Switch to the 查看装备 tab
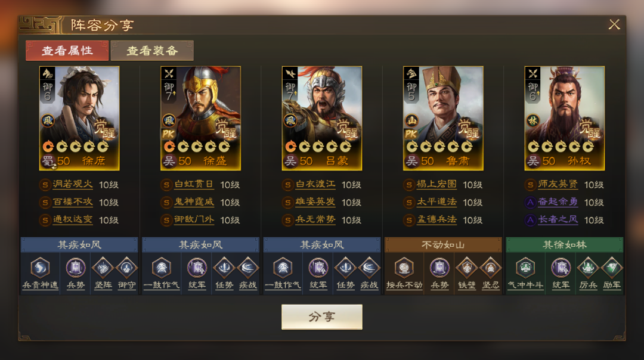 tap(152, 51)
